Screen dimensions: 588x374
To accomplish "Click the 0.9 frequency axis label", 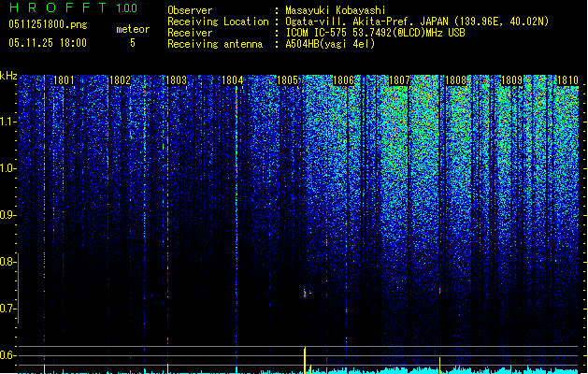I will click(8, 215).
